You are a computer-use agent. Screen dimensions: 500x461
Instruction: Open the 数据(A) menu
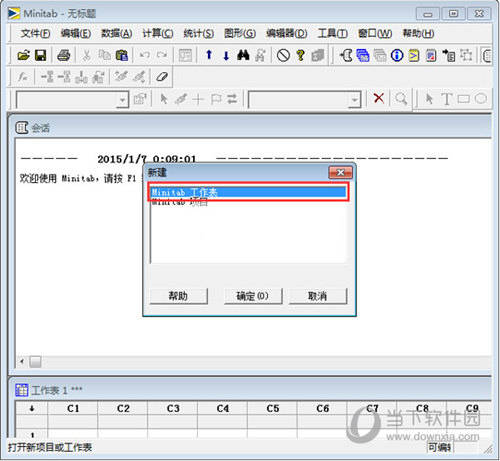click(117, 33)
